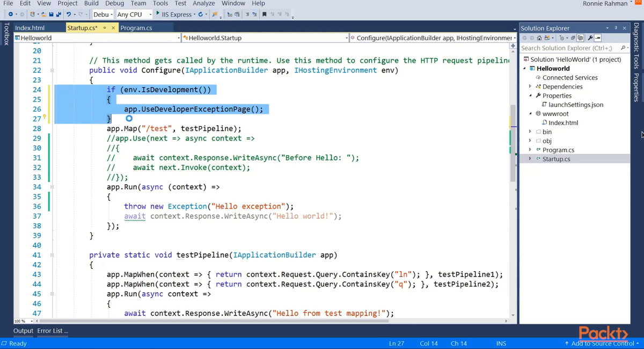Open the Any CPU platform dropdown
The height and width of the screenshot is (349, 644).
pos(134,14)
